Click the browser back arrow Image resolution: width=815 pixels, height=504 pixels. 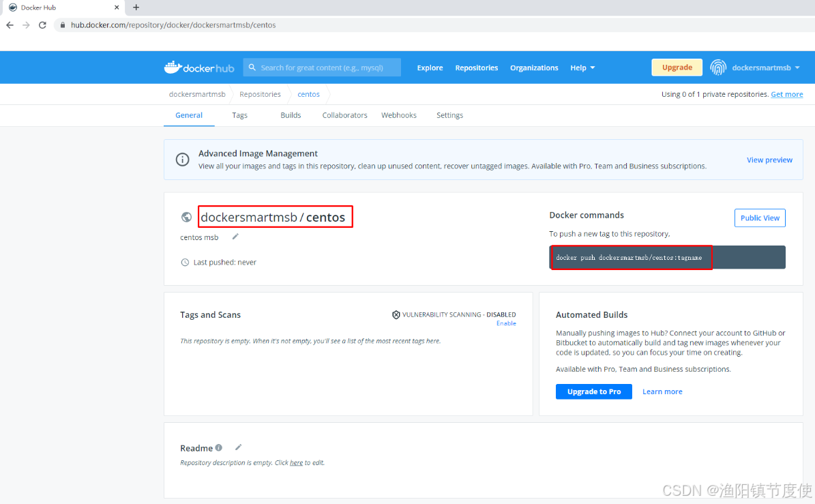10,25
